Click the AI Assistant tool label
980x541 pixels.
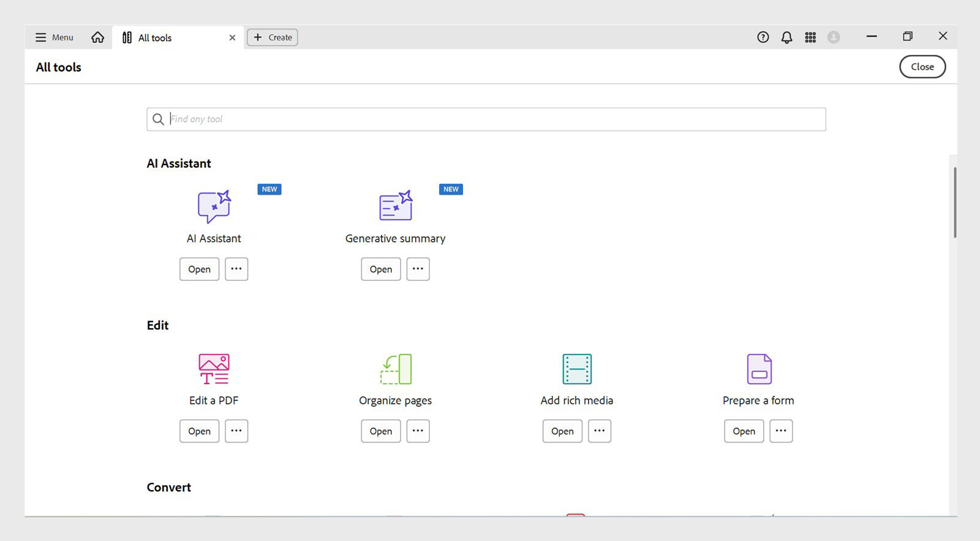(214, 239)
